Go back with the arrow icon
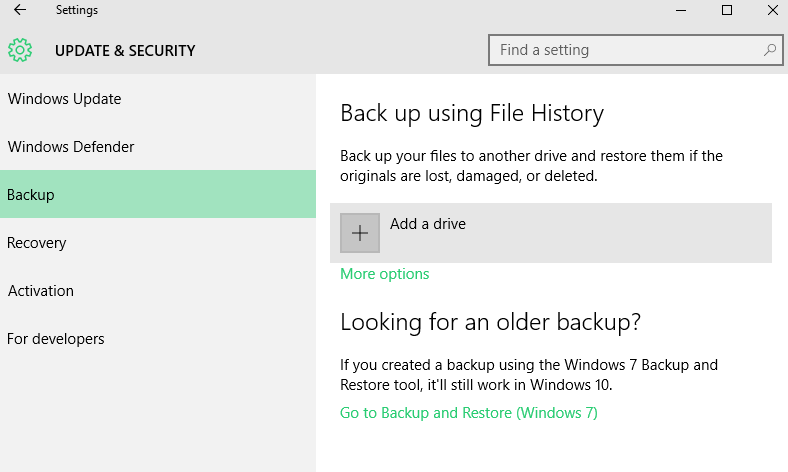Image resolution: width=788 pixels, height=472 pixels. click(20, 10)
